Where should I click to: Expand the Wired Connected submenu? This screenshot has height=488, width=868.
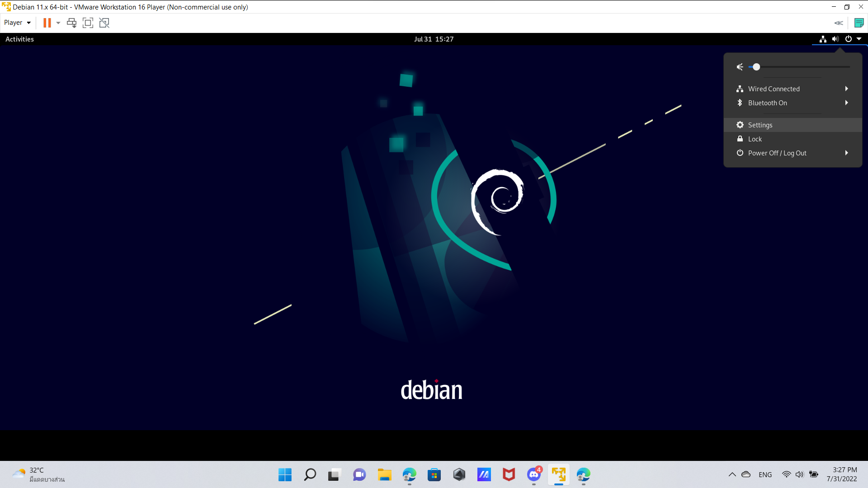[793, 89]
